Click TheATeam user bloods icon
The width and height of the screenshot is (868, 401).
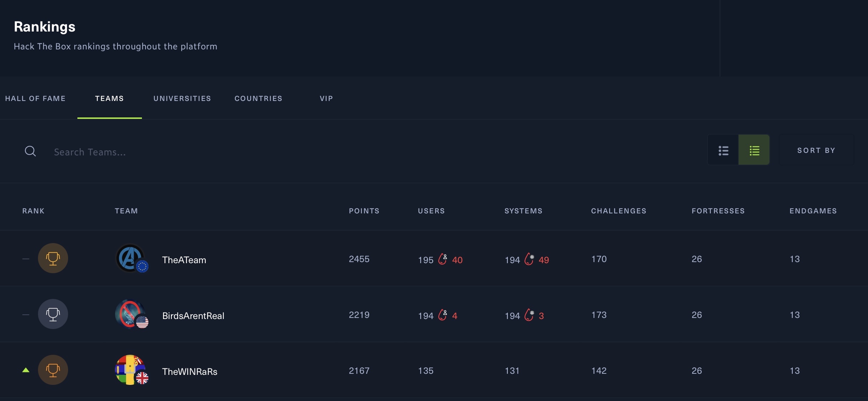(443, 259)
